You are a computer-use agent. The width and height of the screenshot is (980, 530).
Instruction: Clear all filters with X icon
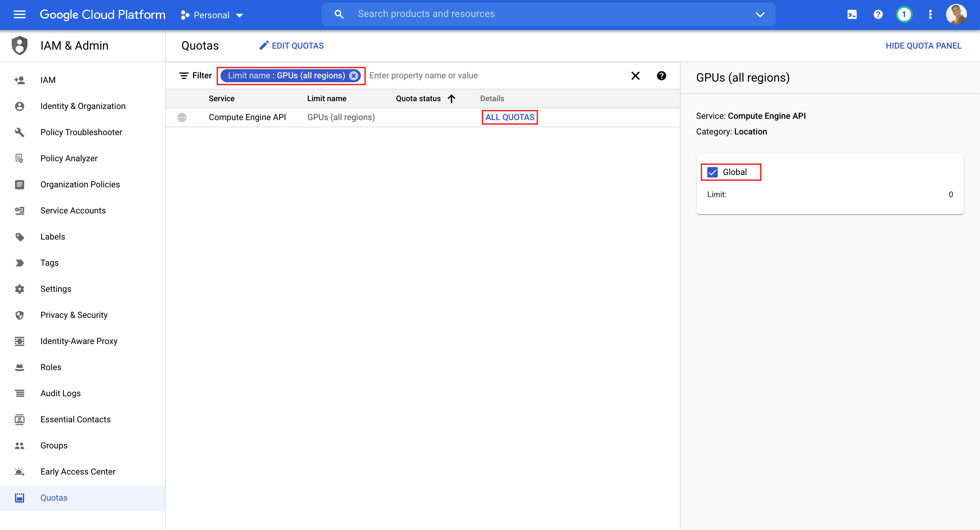635,76
